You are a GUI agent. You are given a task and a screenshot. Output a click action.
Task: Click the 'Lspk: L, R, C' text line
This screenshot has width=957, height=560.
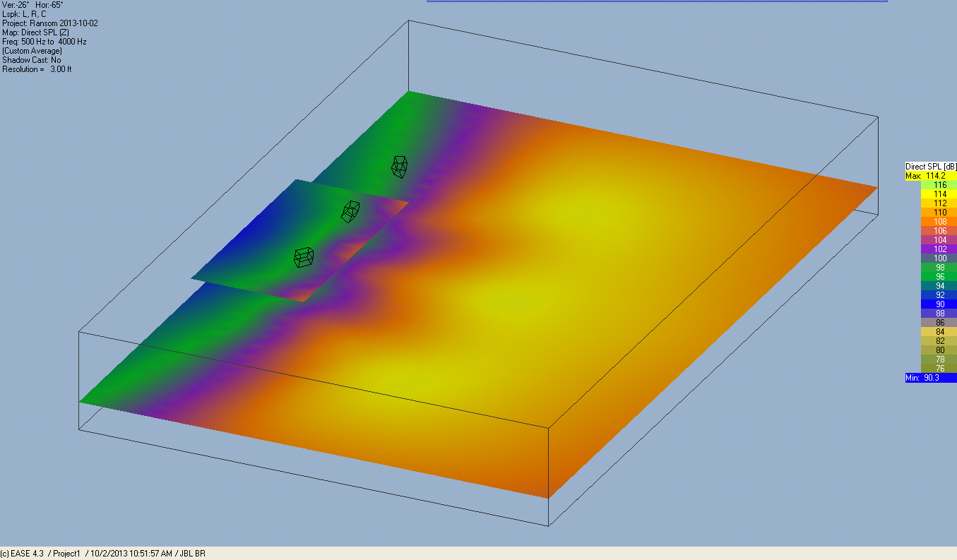25,14
